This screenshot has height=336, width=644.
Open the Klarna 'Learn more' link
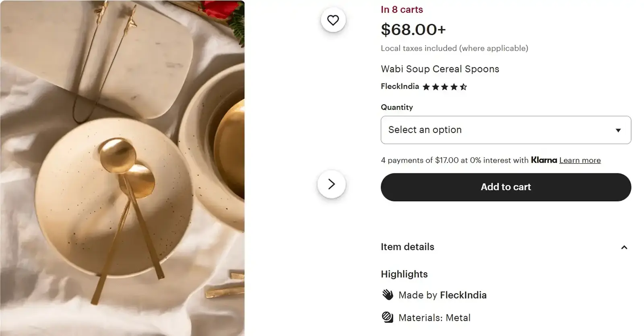click(x=580, y=160)
